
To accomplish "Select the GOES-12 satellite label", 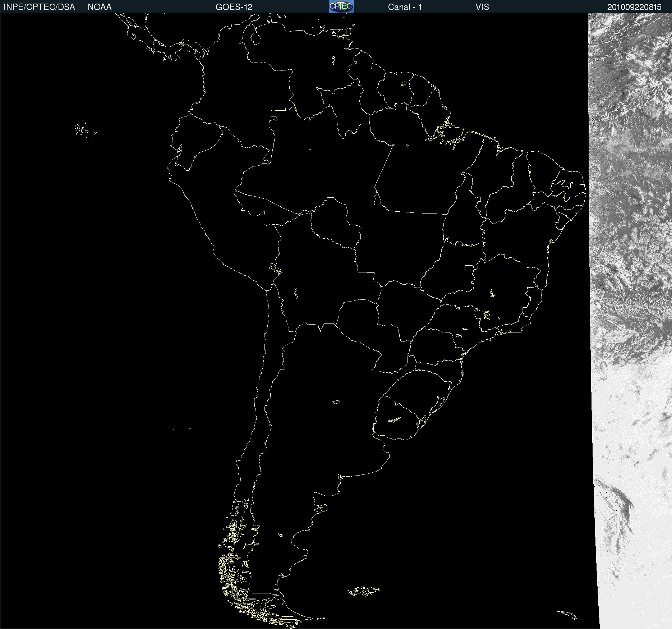I will 234,7.
